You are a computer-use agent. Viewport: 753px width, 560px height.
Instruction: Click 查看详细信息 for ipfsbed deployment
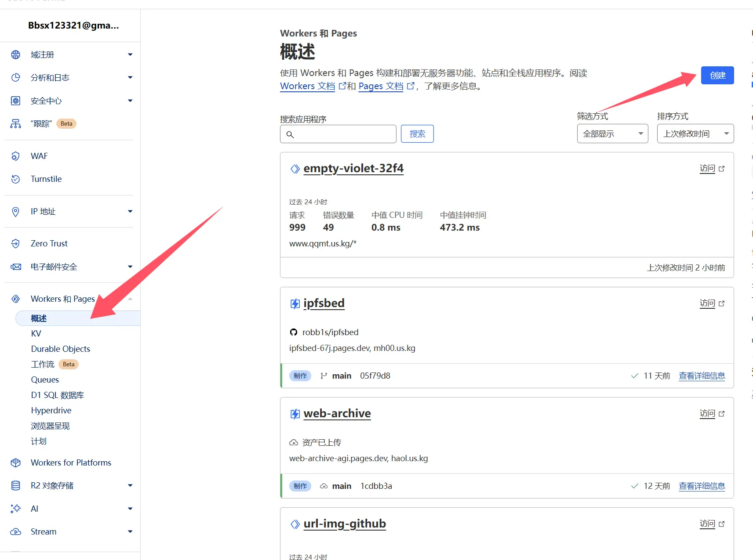(x=702, y=376)
